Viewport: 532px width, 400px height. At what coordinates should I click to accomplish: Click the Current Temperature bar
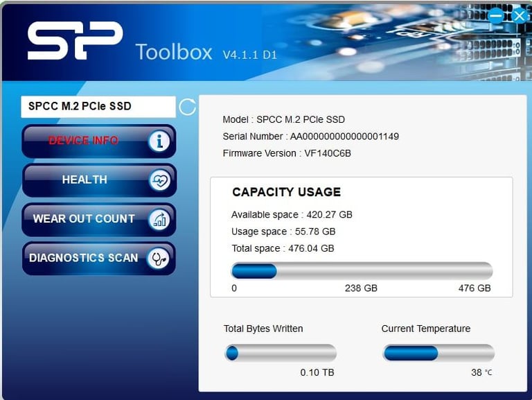point(438,353)
